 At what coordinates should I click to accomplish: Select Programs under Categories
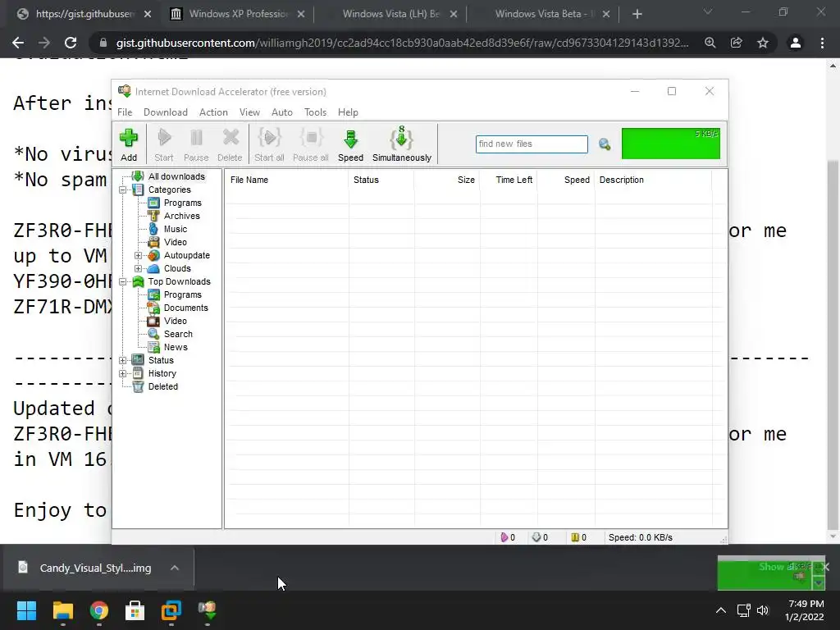[183, 203]
